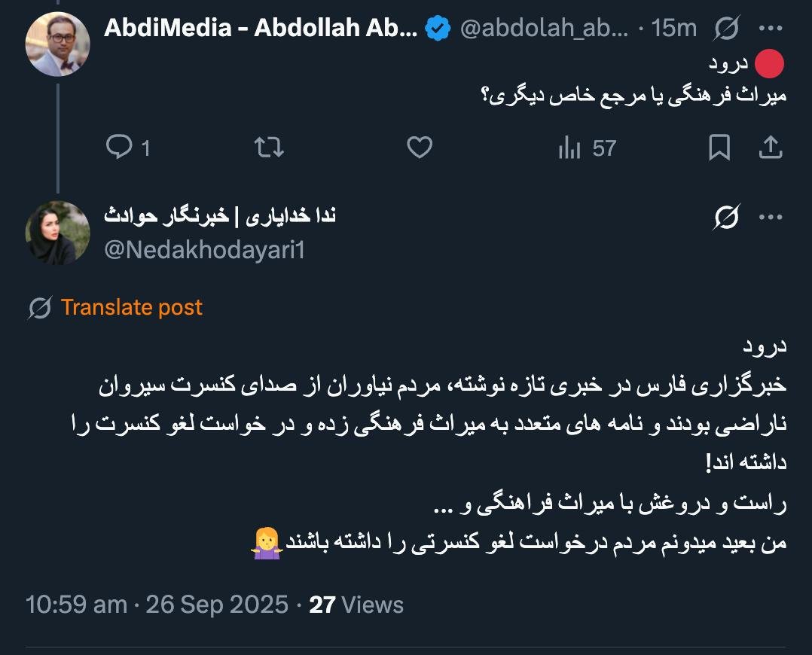Share AbdiMedia's post
Viewport: 812px width, 655px height.
click(x=770, y=148)
